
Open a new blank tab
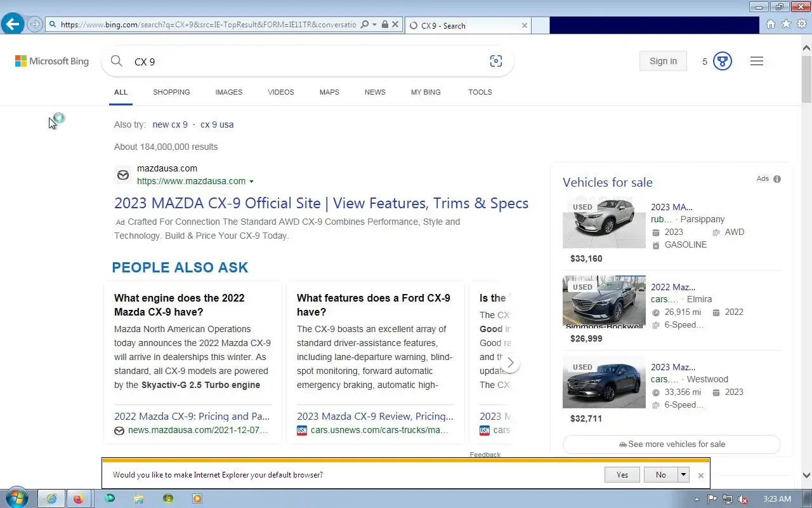[540, 25]
